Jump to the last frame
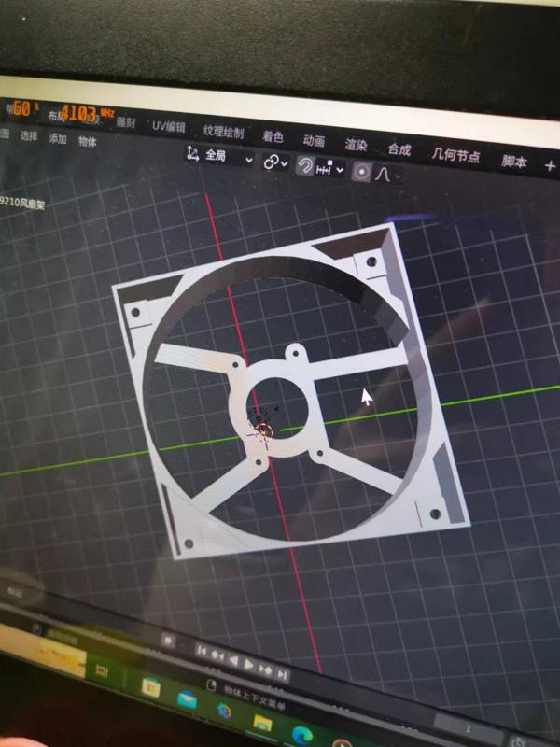The image size is (560, 747). point(282,674)
